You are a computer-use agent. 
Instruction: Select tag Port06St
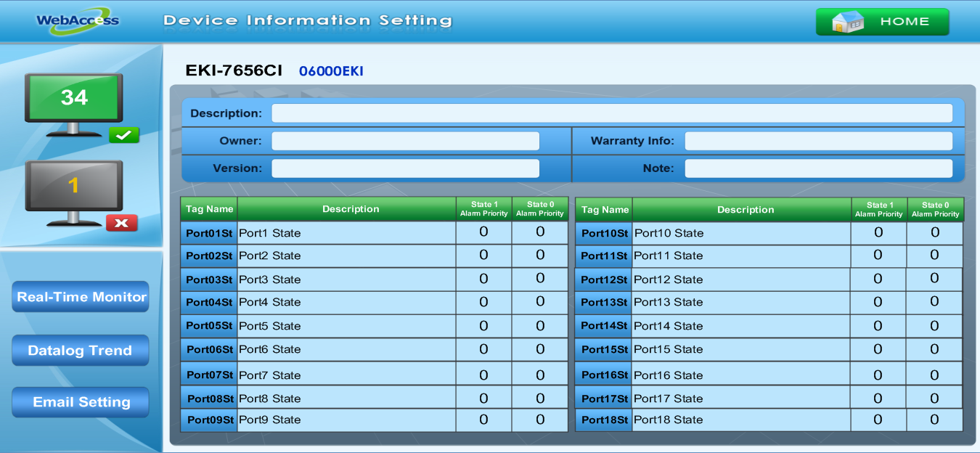tap(209, 349)
